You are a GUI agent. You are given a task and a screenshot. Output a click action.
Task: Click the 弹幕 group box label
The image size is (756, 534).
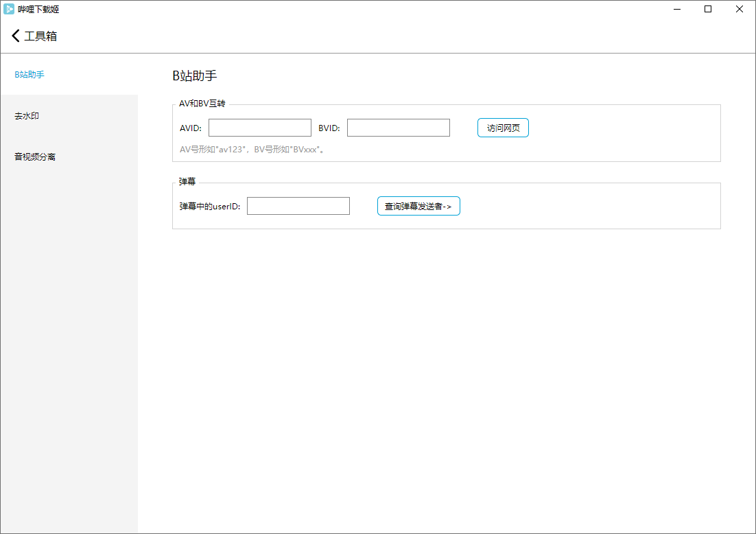click(187, 182)
